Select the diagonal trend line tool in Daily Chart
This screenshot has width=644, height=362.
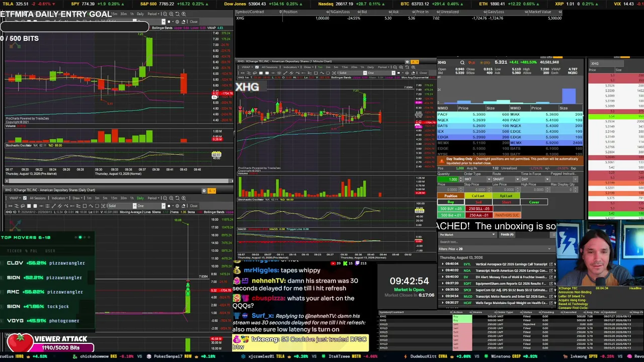54,206
